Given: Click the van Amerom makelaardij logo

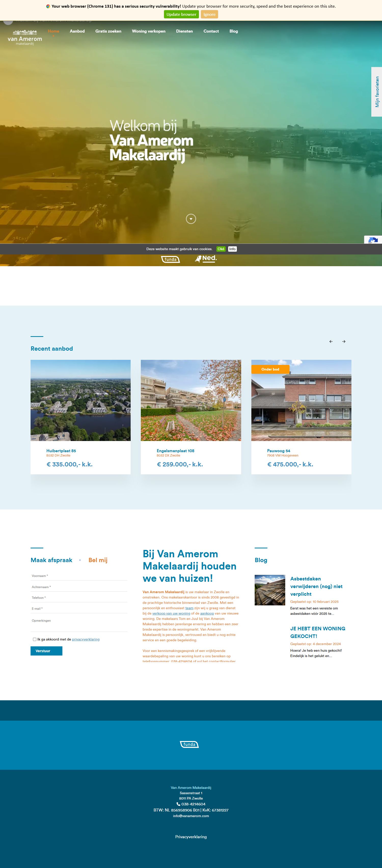Looking at the screenshot, I should (x=25, y=37).
